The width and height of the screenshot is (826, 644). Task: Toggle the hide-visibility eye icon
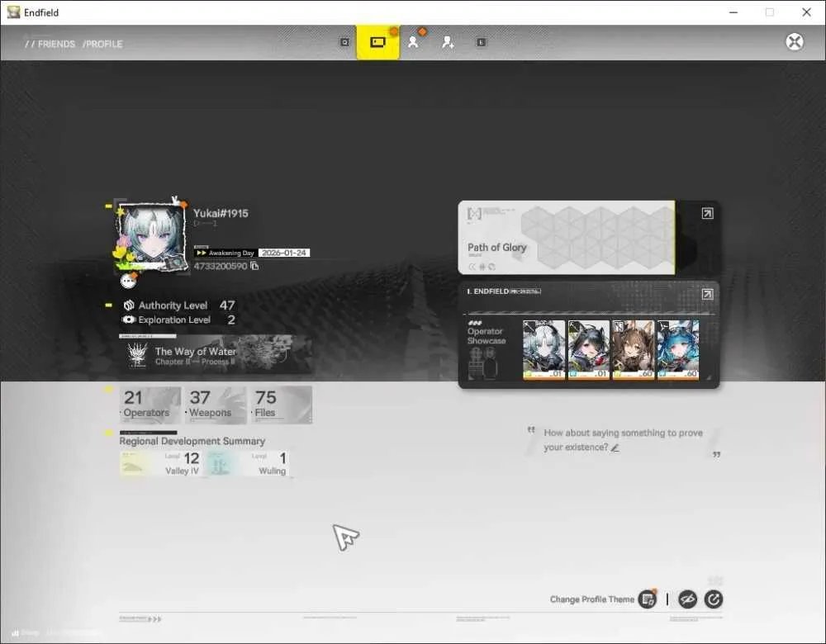click(687, 599)
